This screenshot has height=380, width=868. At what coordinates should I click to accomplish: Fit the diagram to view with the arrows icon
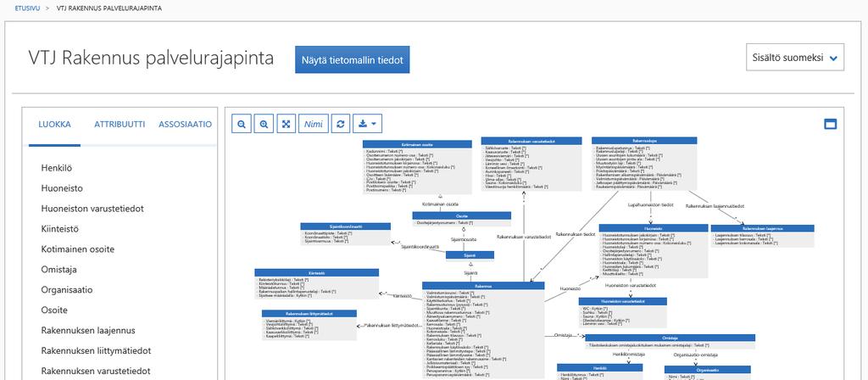click(x=287, y=124)
